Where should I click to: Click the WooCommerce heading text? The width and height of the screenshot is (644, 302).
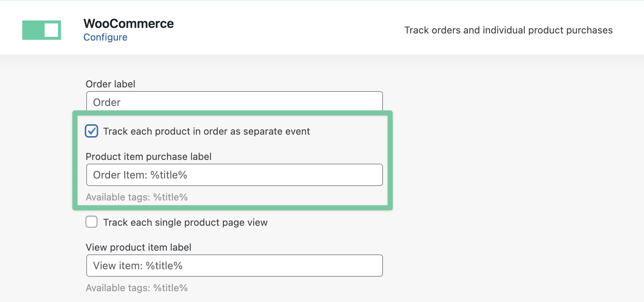[x=129, y=23]
